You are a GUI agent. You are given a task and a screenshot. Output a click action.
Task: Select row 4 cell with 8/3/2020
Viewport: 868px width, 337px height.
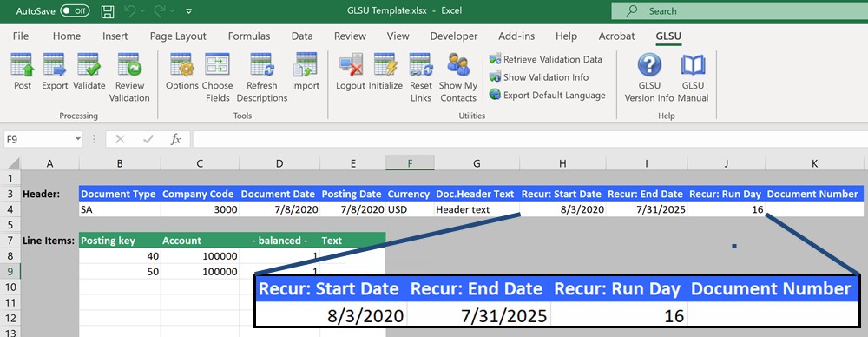pyautogui.click(x=562, y=209)
